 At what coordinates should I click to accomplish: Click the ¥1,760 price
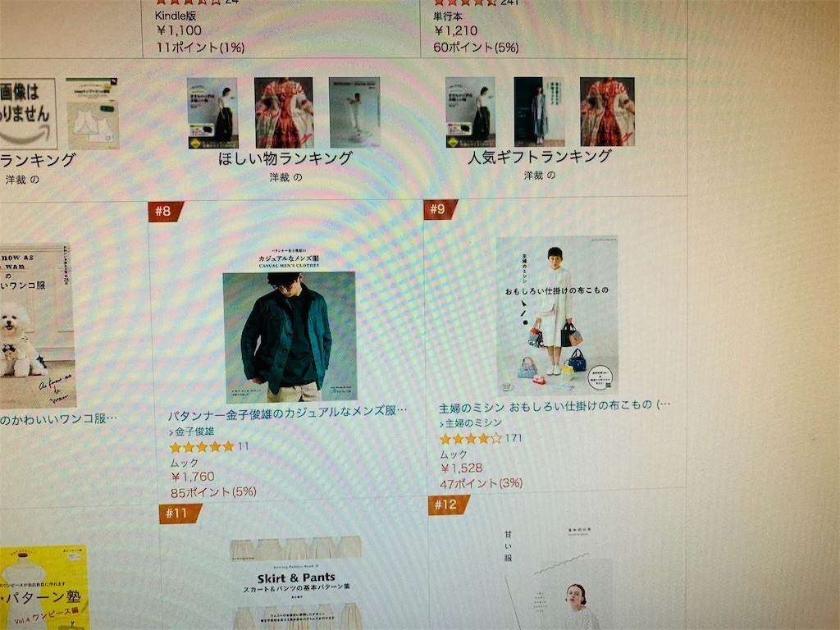pyautogui.click(x=193, y=477)
